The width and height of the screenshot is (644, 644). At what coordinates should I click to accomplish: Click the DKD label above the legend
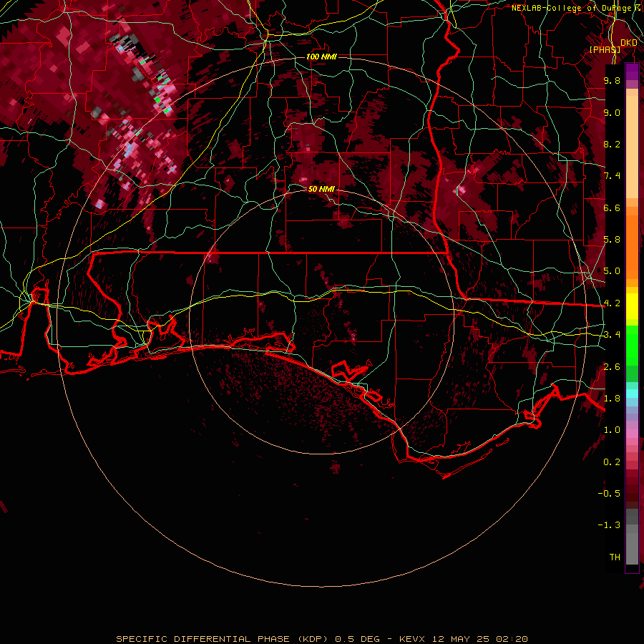(628, 43)
